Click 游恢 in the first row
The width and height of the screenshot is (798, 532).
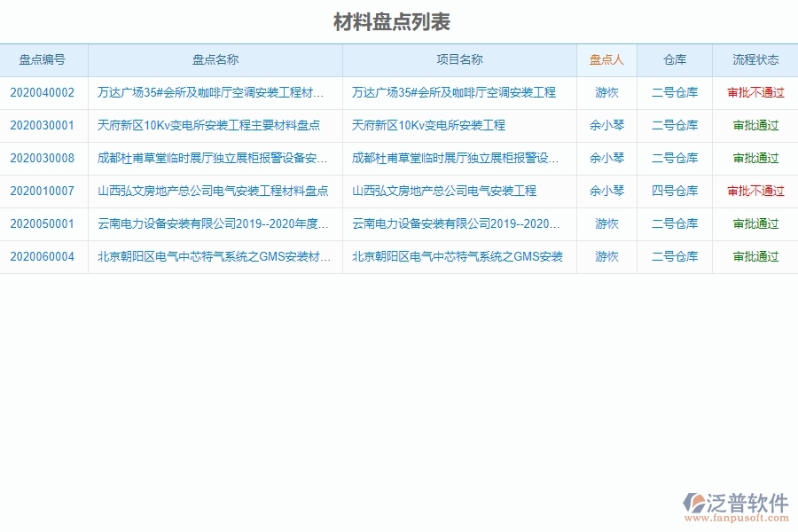[x=606, y=92]
